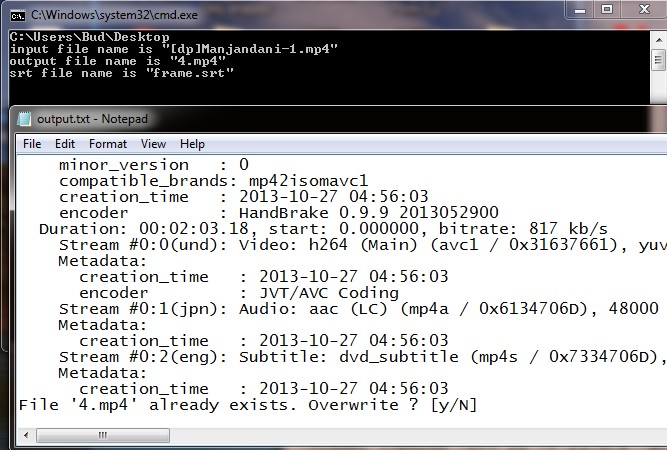Screen dimensions: 667x450
Task: Open the Format menu in Notepad
Action: point(108,144)
